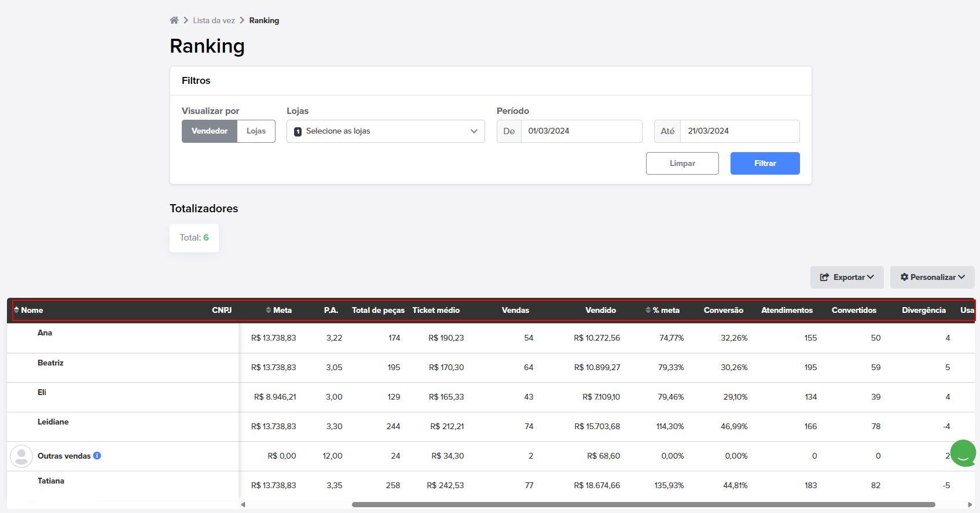980x513 pixels.
Task: Click the Divergência column header
Action: [x=924, y=310]
